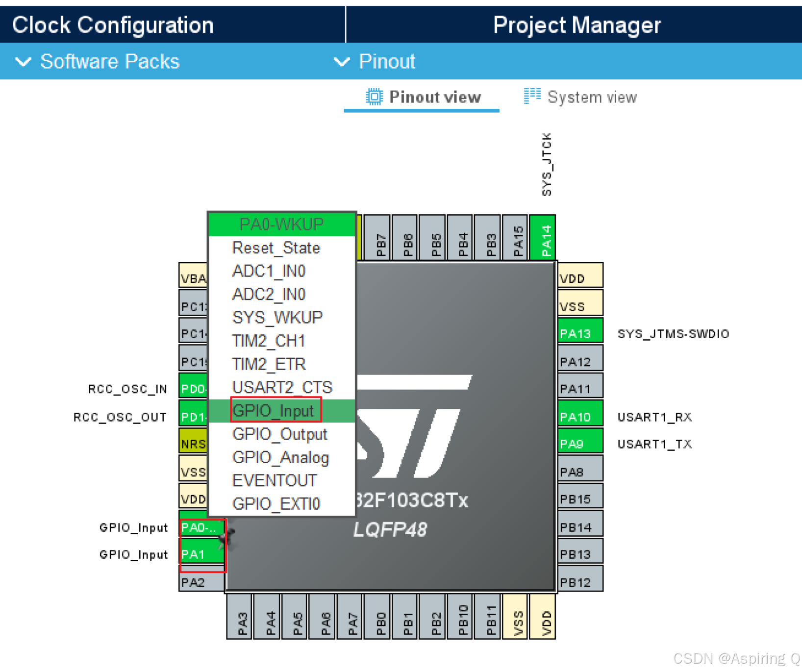The image size is (802, 672).
Task: Click the PA0-WKUP menu header
Action: coord(282,224)
